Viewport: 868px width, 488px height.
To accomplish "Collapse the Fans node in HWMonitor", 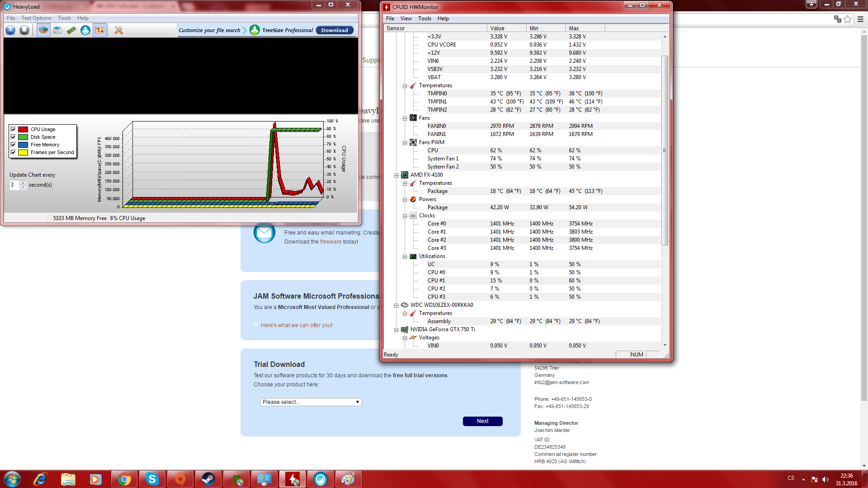I will click(x=405, y=118).
